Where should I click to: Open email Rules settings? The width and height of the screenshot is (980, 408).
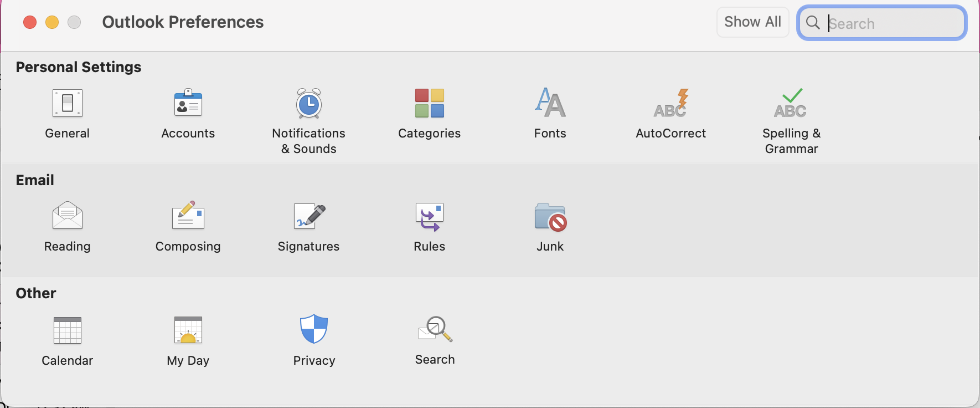click(429, 216)
